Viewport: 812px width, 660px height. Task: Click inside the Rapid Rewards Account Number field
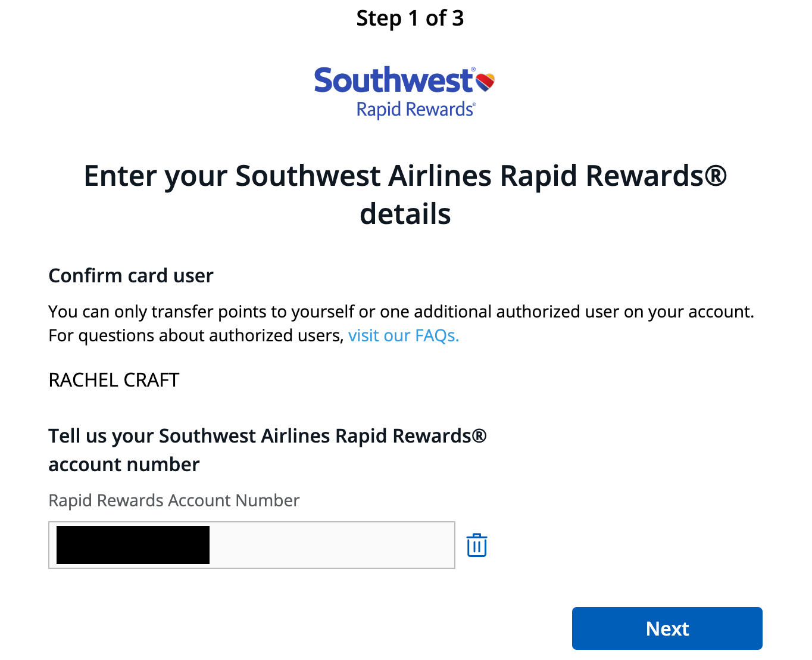click(x=298, y=544)
